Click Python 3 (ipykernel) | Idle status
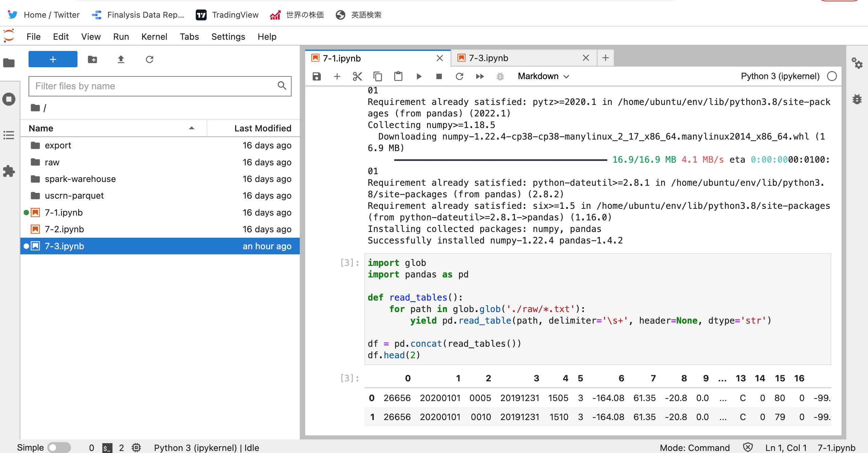 (x=207, y=448)
